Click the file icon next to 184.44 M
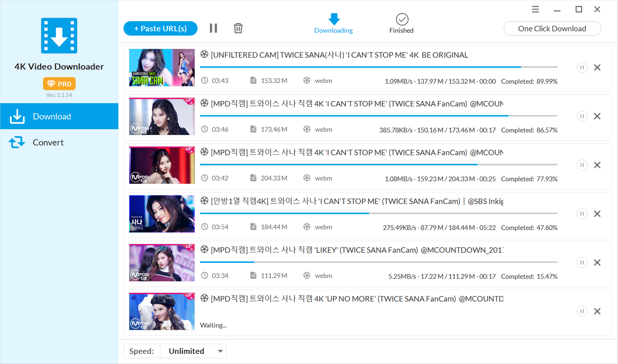Image resolution: width=618 pixels, height=364 pixels. click(253, 227)
